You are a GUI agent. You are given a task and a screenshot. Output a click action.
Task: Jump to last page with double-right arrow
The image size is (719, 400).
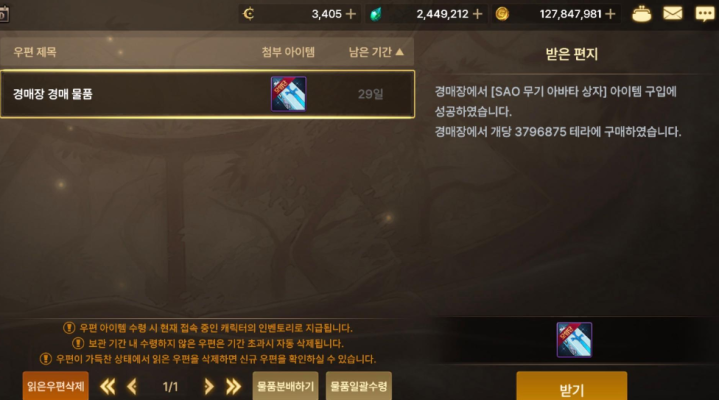coord(233,387)
